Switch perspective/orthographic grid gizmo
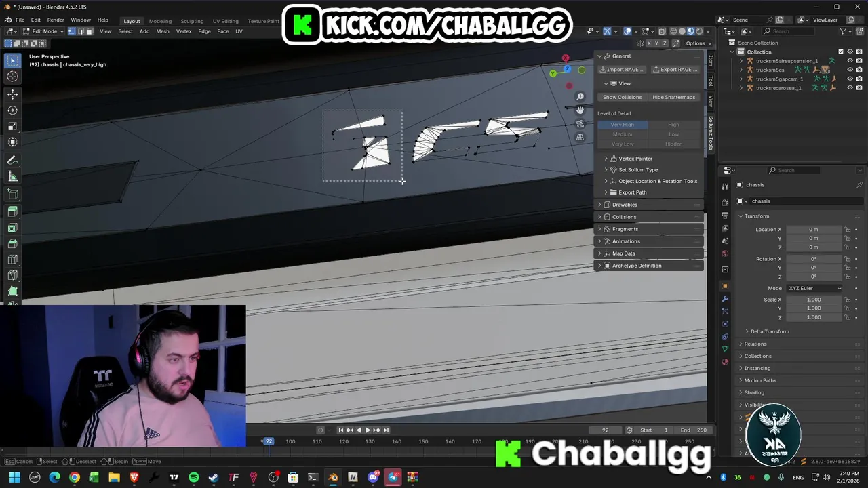This screenshot has height=488, width=868. pyautogui.click(x=580, y=138)
